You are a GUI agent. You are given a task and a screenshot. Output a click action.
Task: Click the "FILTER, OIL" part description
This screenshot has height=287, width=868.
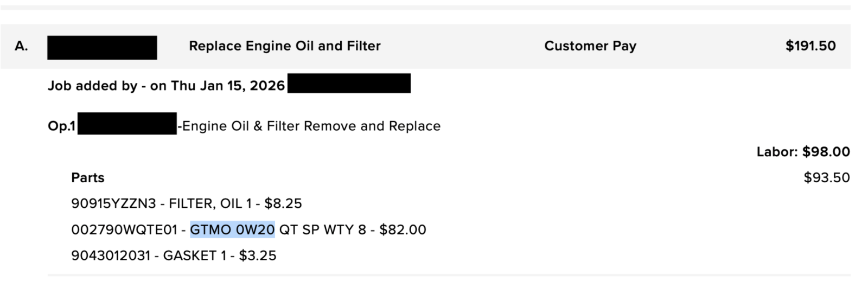click(x=206, y=203)
